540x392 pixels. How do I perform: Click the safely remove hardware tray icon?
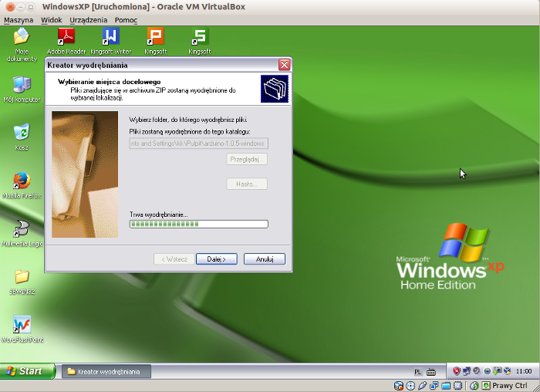(498, 371)
